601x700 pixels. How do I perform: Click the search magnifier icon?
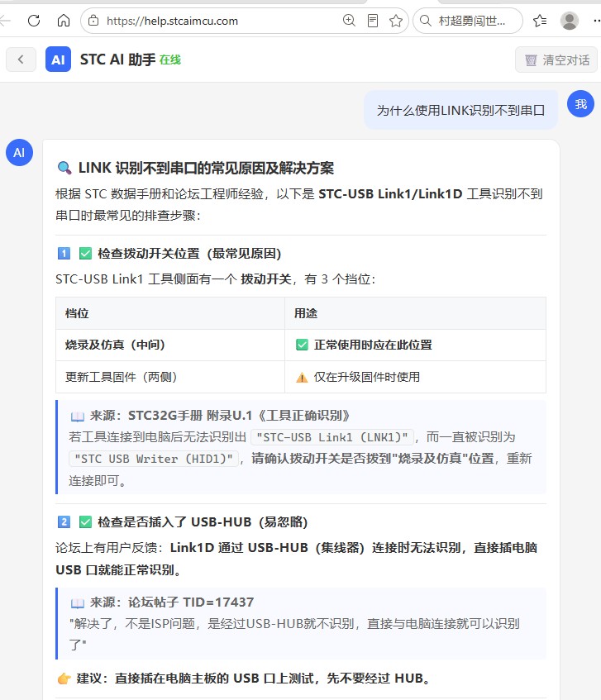(x=426, y=21)
